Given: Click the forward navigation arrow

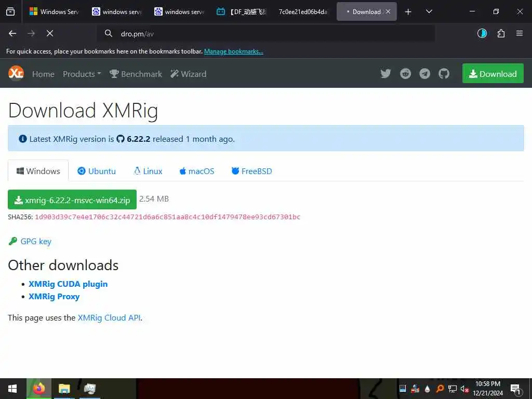Looking at the screenshot, I should click(31, 33).
